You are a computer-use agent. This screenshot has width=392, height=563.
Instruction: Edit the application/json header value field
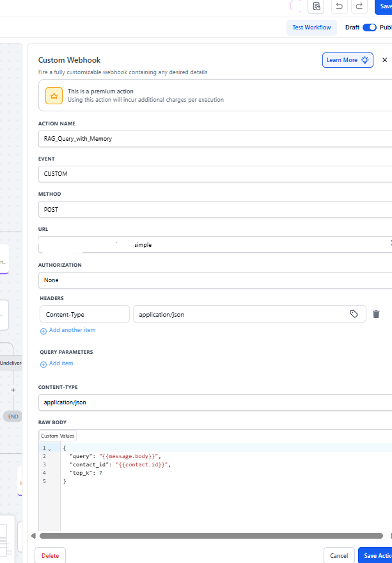click(x=249, y=314)
